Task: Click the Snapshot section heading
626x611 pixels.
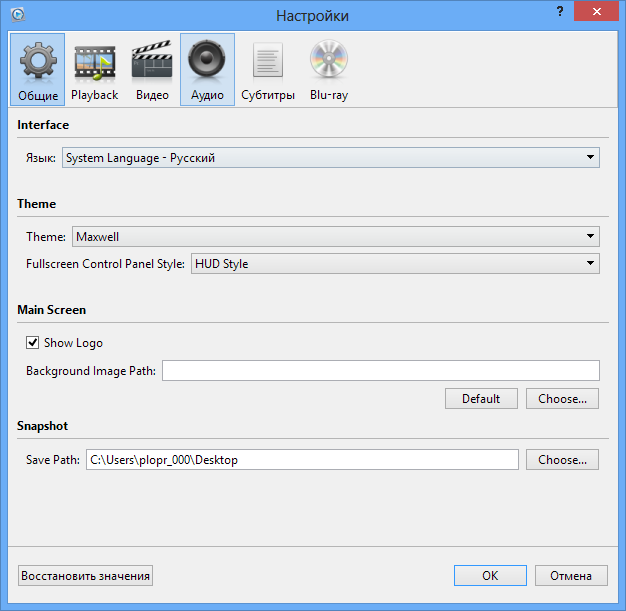Action: click(x=42, y=426)
